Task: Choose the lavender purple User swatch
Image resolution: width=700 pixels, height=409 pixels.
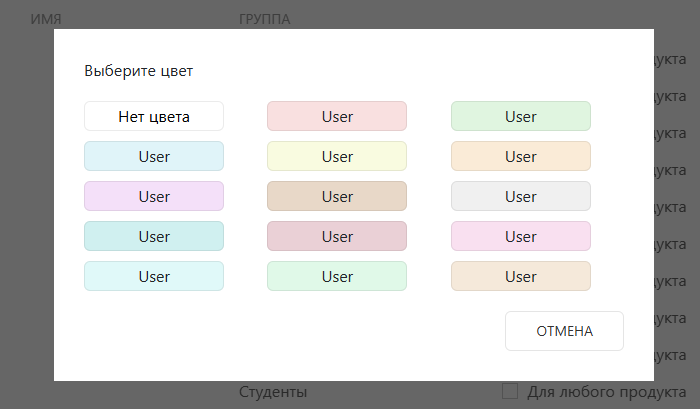Action: (154, 196)
